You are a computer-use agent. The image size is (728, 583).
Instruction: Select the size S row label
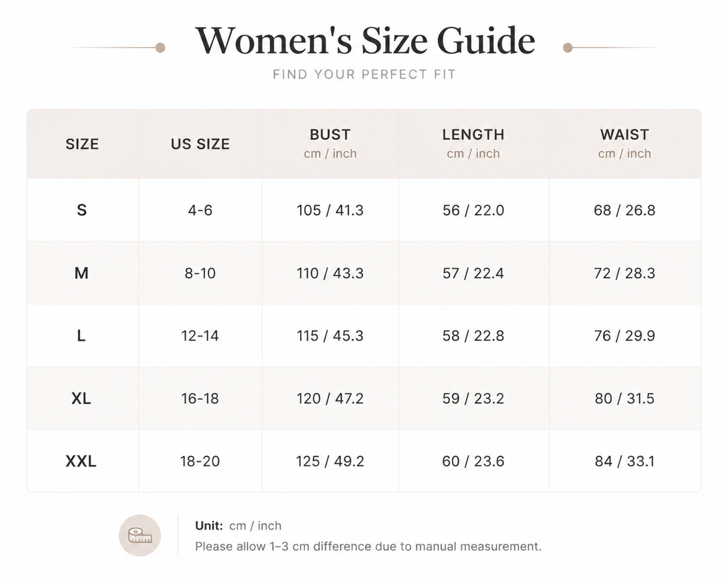coord(82,210)
